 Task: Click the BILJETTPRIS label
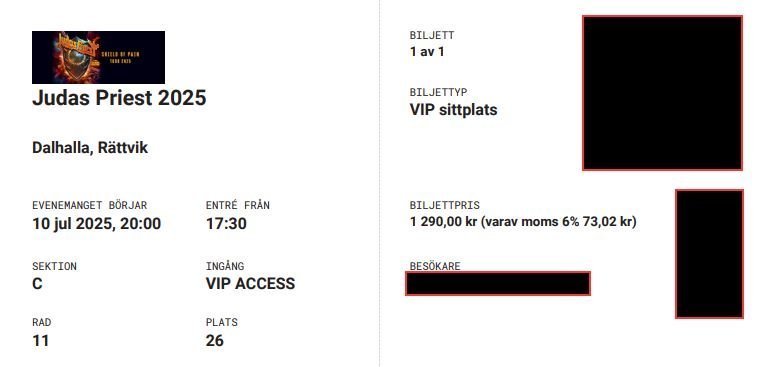(x=445, y=205)
